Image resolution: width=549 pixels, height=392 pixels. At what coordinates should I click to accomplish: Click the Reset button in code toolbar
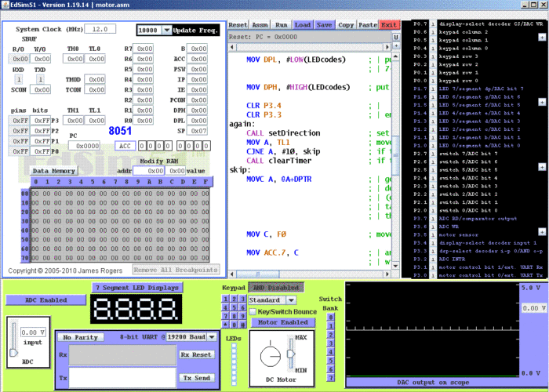tap(238, 25)
